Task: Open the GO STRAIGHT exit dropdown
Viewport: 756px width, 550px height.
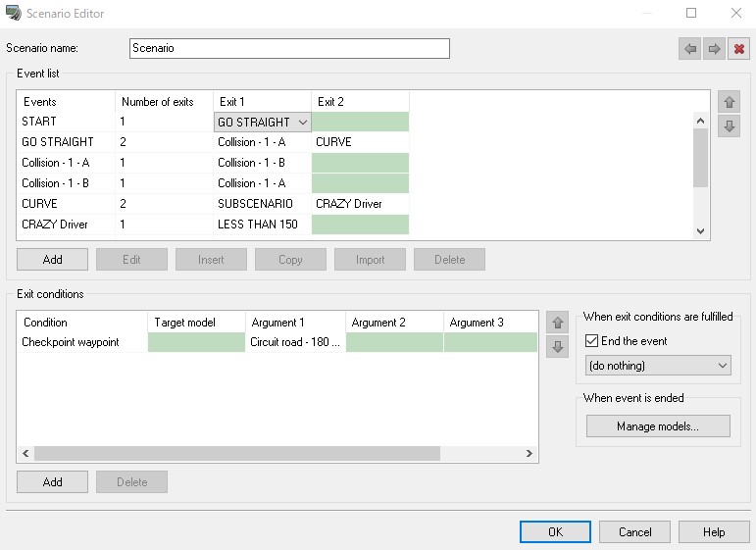Action: pos(262,122)
